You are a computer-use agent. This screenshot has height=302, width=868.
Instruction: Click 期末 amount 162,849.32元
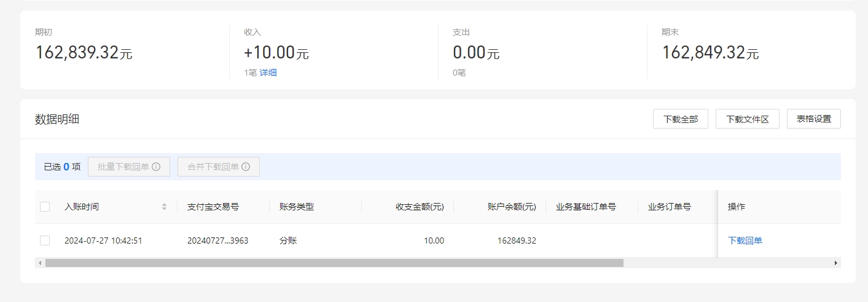point(710,53)
